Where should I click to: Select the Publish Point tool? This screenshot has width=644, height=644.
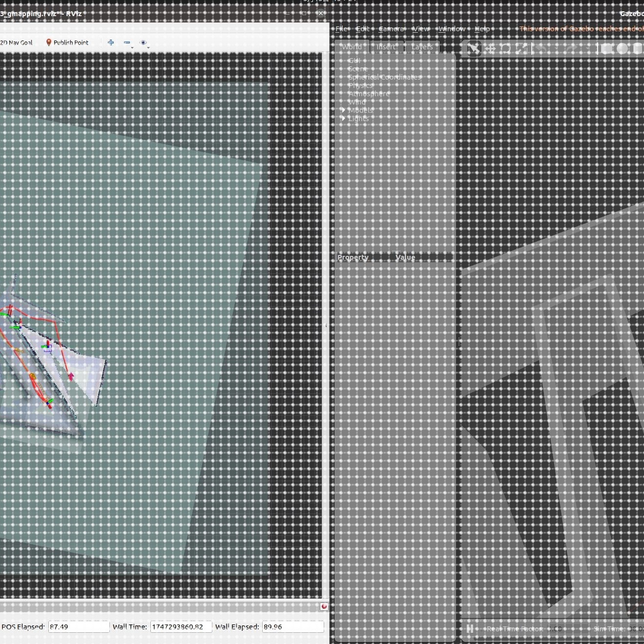(x=67, y=42)
